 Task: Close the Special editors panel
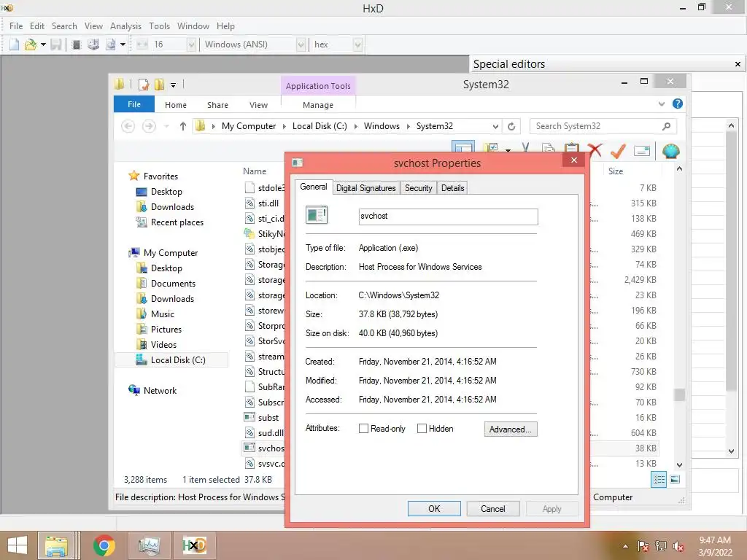tap(738, 64)
